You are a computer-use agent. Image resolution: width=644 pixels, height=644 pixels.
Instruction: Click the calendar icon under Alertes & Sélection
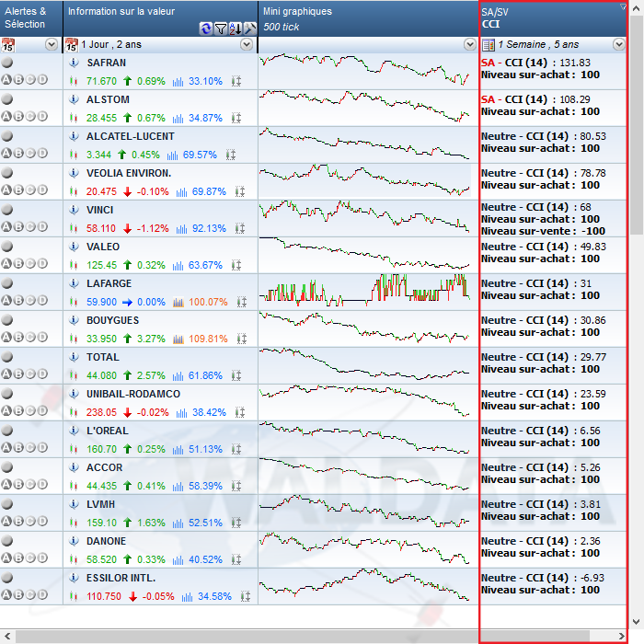pos(7,45)
